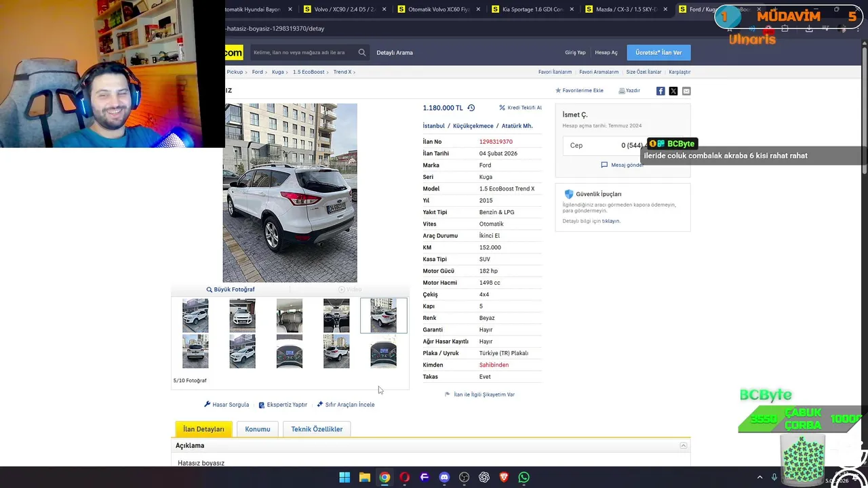
Task: Close the Kia Sportage browser tab
Action: (x=572, y=9)
